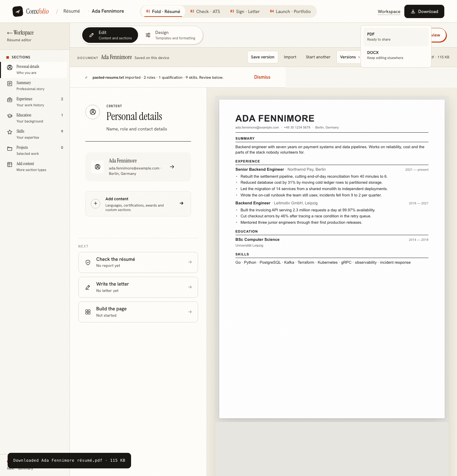Click the Import button
The image size is (457, 476).
tap(290, 57)
